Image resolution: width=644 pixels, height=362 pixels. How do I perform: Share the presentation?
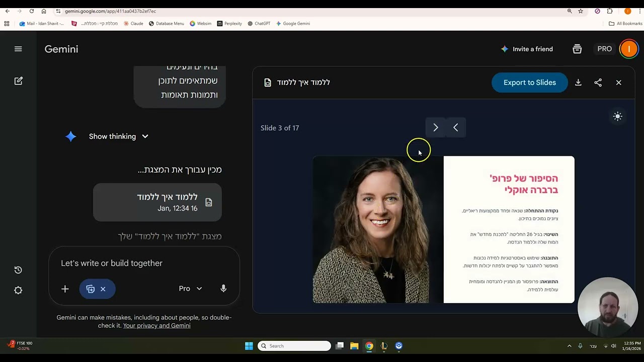pos(598,82)
